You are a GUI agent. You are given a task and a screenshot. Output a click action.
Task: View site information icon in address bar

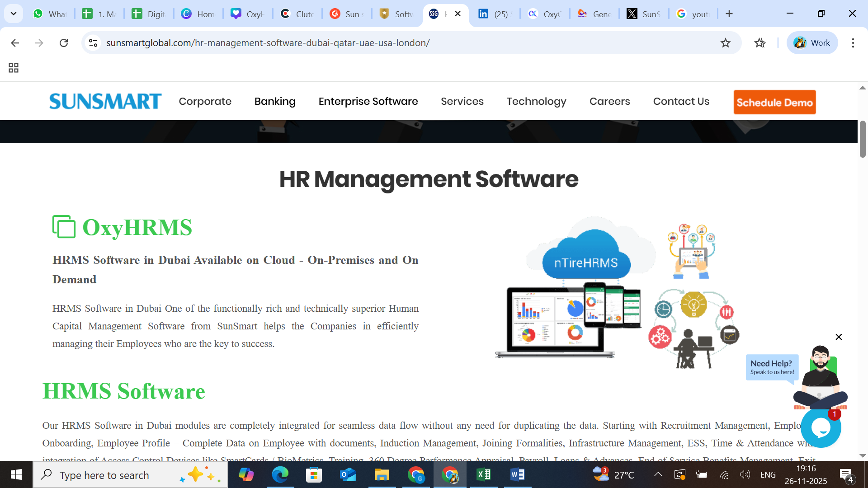[93, 43]
